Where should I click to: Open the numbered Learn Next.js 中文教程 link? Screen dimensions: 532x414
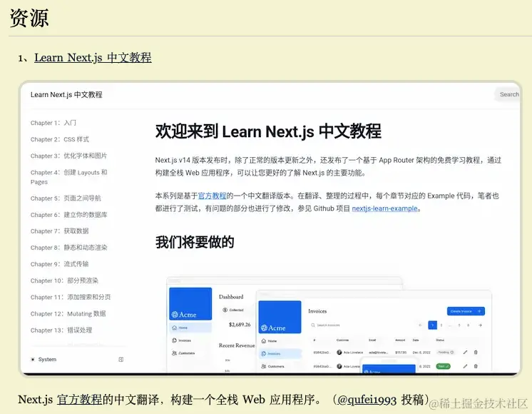[x=93, y=57]
